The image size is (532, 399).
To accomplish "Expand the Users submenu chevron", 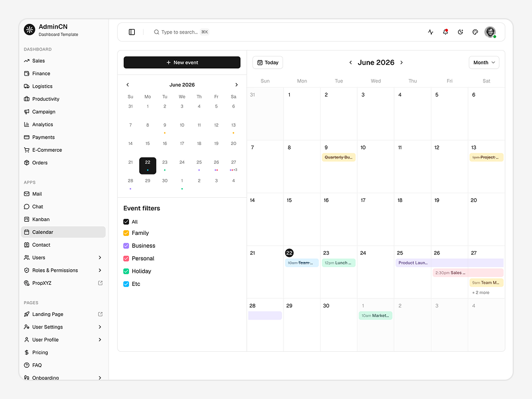I will point(100,257).
